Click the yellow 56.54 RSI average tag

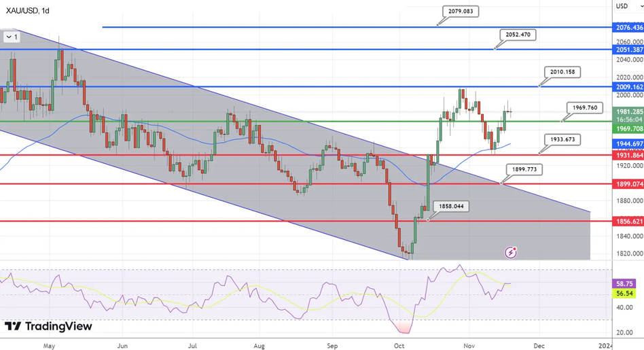point(624,294)
